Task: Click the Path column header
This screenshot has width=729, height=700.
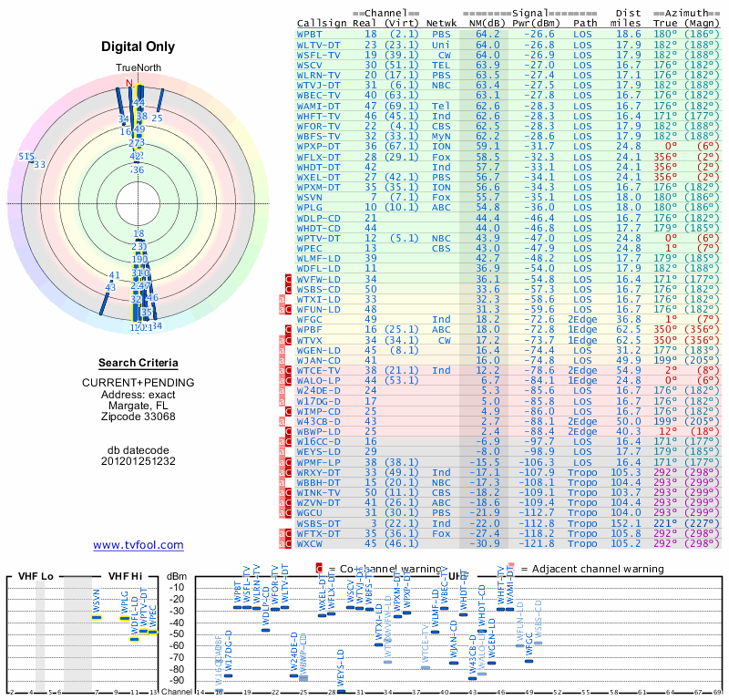Action: [585, 24]
